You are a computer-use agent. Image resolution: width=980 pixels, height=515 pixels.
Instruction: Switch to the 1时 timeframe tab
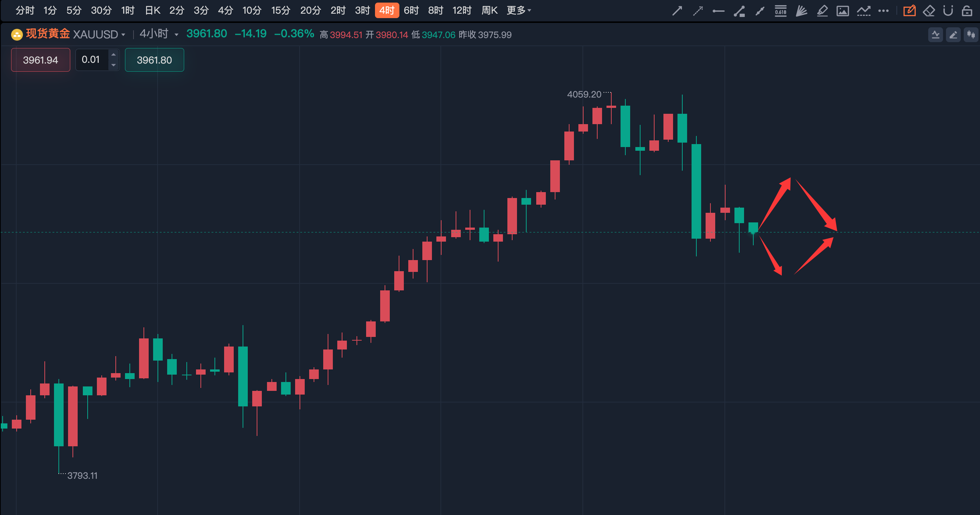click(128, 10)
